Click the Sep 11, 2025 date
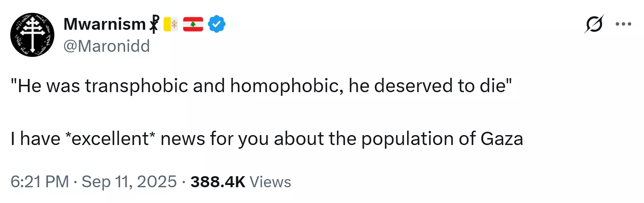 click(x=129, y=182)
